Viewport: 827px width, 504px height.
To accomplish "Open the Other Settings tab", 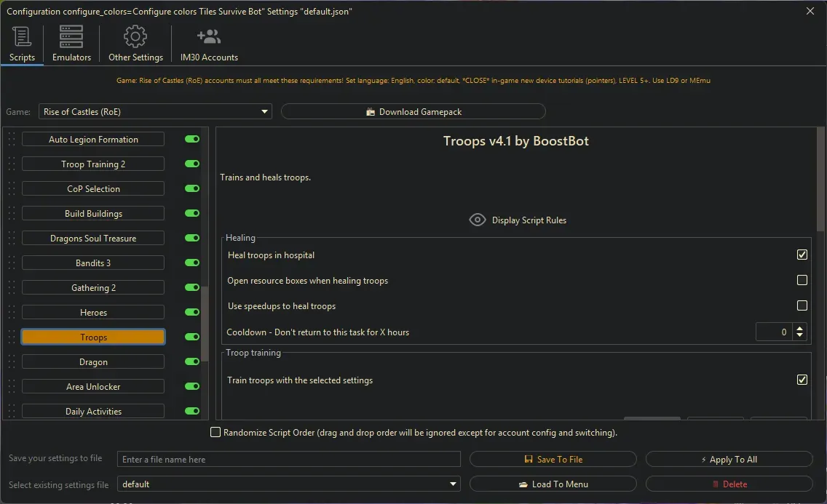I will tap(135, 44).
